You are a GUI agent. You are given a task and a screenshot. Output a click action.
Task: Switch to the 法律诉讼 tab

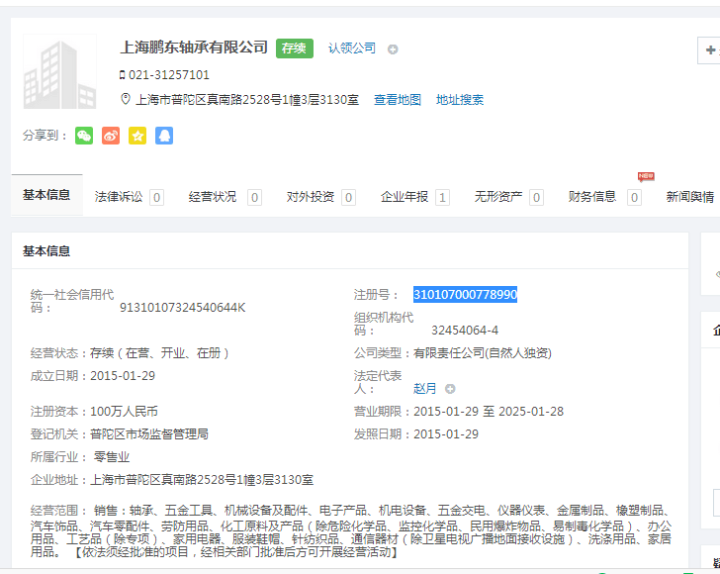pos(119,197)
